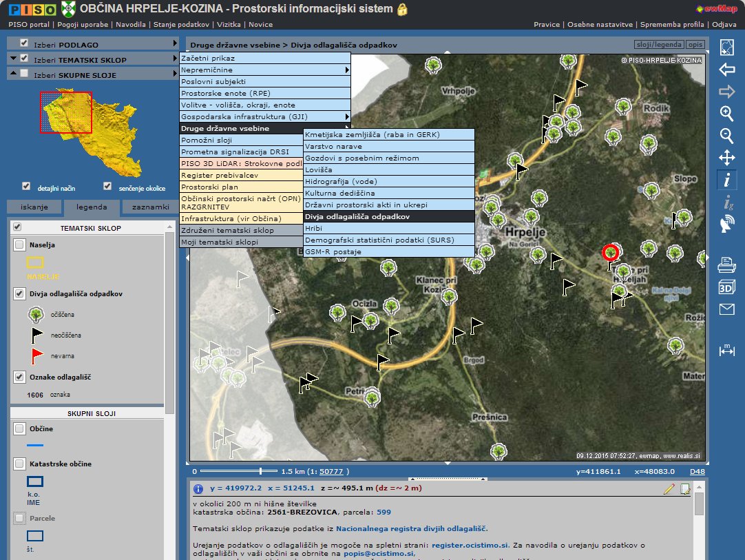745x560 pixels.
Task: Go back to previous map view
Action: tap(726, 70)
